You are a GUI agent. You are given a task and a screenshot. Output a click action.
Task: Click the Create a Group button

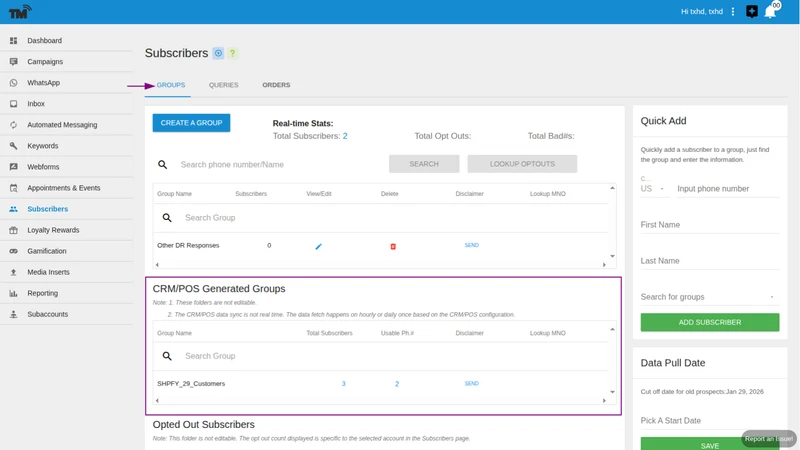pyautogui.click(x=191, y=123)
